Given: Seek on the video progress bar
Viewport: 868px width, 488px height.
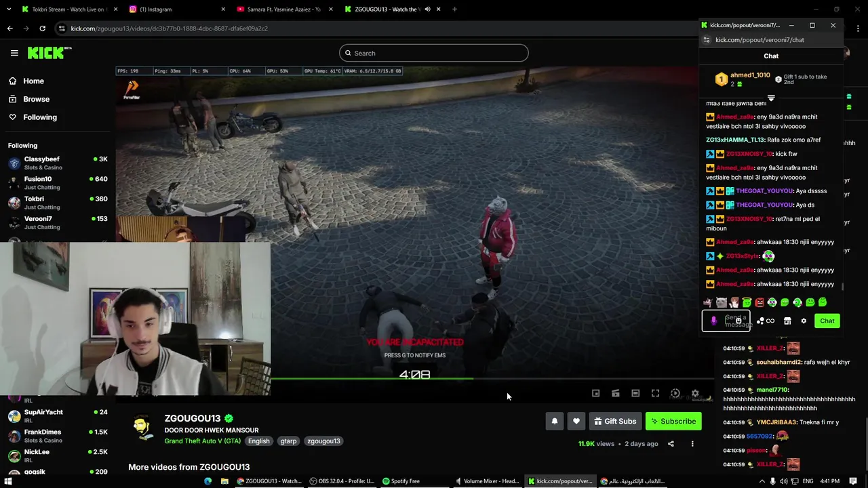Looking at the screenshot, I should click(x=492, y=378).
